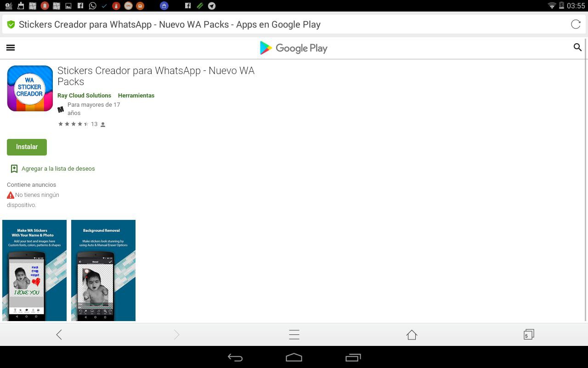This screenshot has height=368, width=588.
Task: Tap the 'Contiene anuncios' text
Action: click(31, 185)
